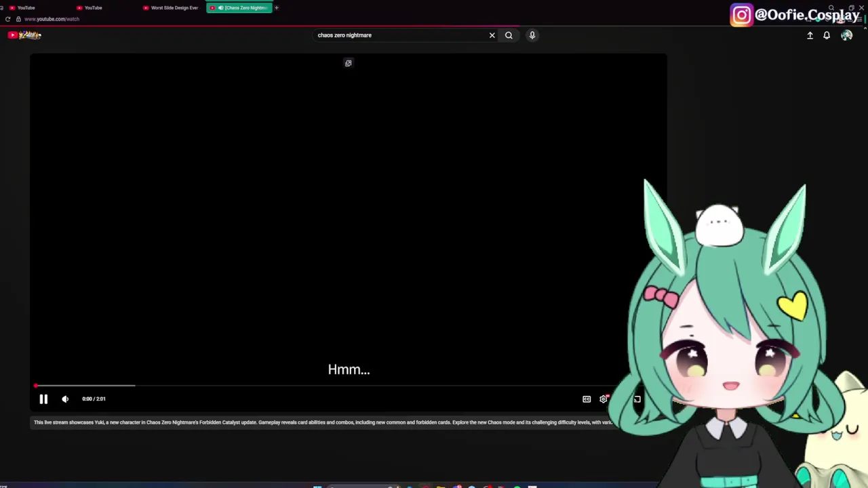Mute the video volume
The width and height of the screenshot is (868, 488).
(x=65, y=399)
